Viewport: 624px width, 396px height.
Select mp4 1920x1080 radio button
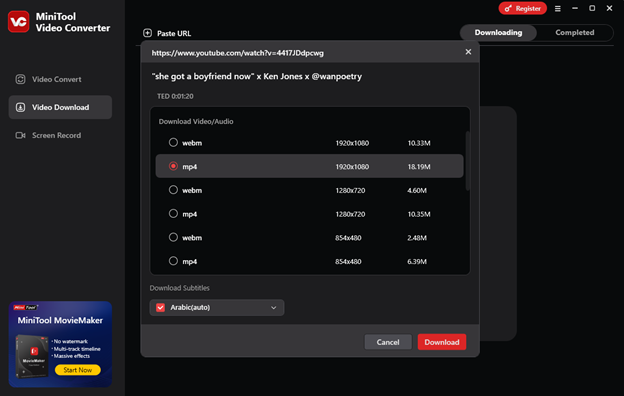click(x=173, y=166)
